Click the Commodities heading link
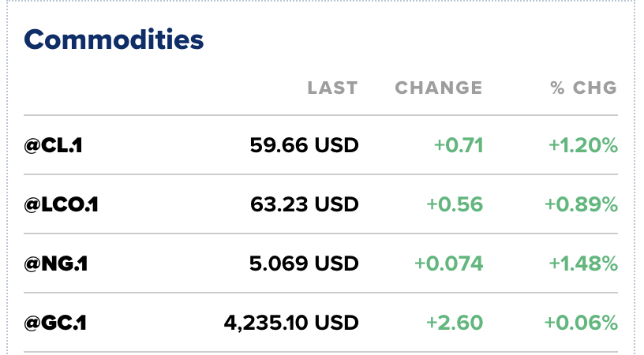The width and height of the screenshot is (644, 355). point(114,39)
